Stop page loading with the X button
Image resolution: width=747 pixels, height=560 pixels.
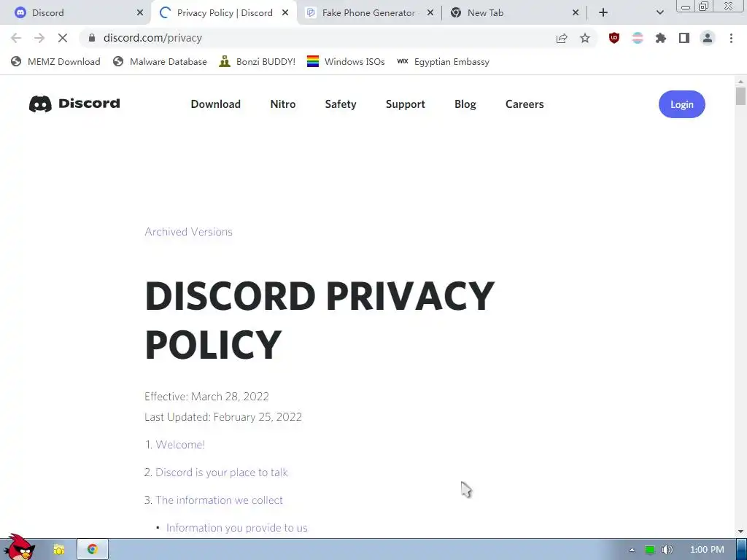(x=63, y=38)
